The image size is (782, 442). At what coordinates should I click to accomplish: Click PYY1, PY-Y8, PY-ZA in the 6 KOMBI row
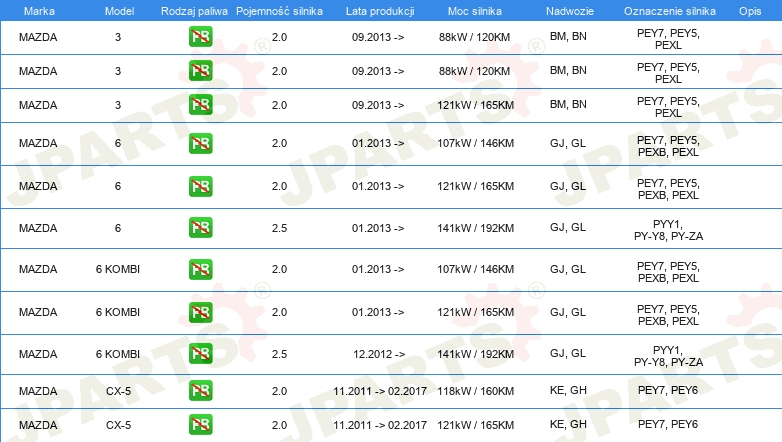[x=668, y=356]
